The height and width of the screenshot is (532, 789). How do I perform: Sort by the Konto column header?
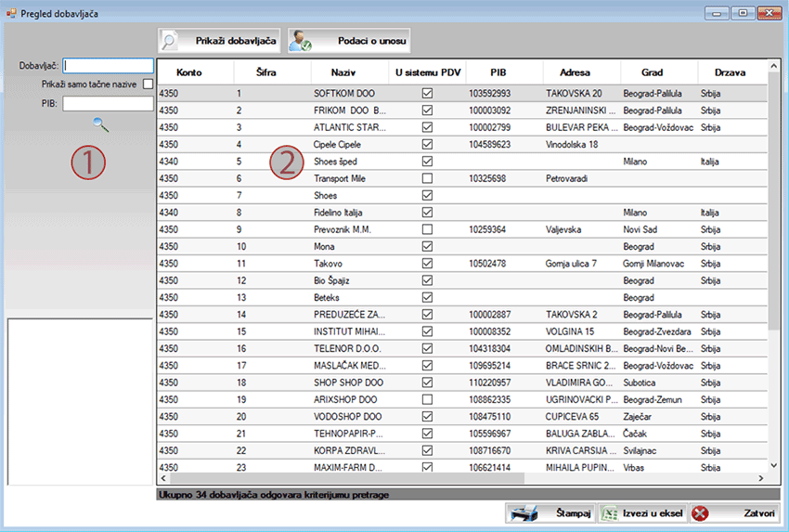195,72
